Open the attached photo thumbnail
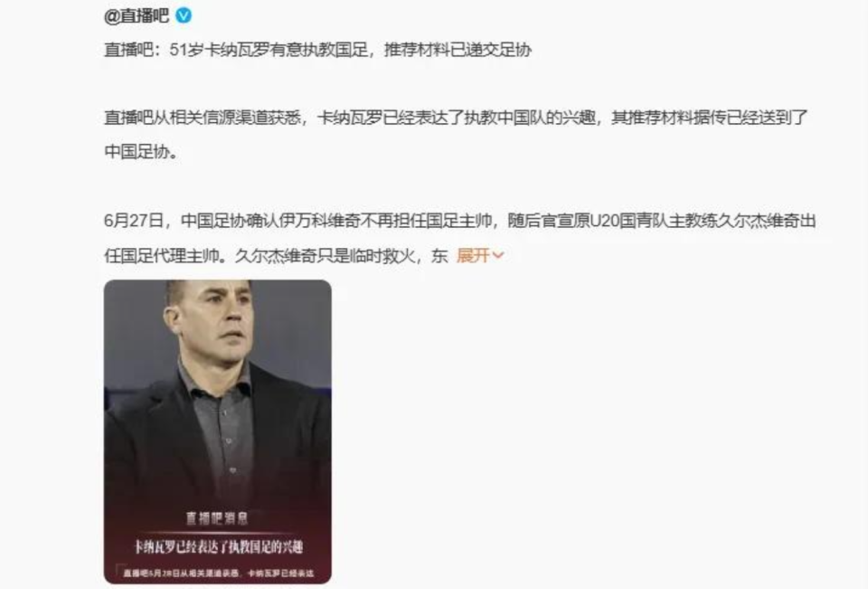This screenshot has width=868, height=589. (218, 432)
